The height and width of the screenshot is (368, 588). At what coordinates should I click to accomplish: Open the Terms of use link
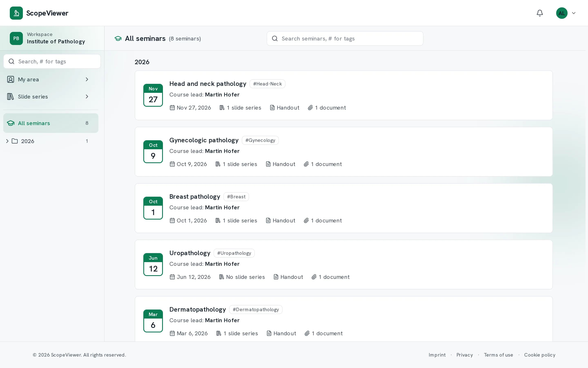coord(498,355)
